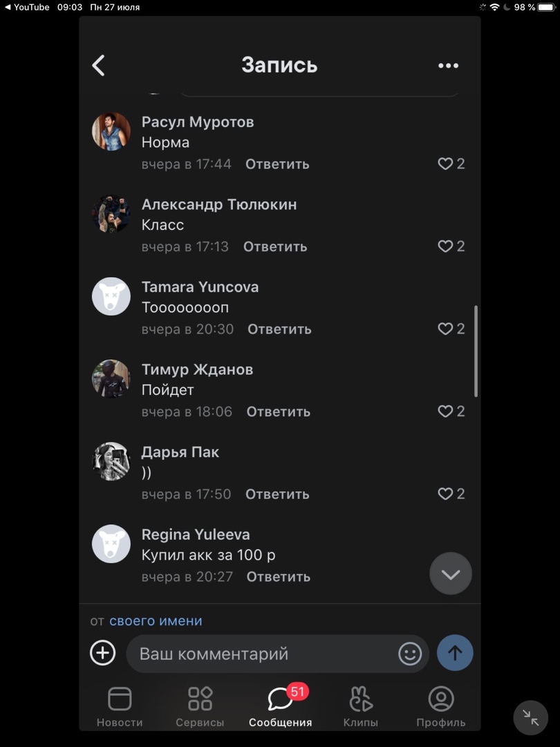This screenshot has height=747, width=560.
Task: Open the Клипы icon in the bottom bar
Action: 360,706
